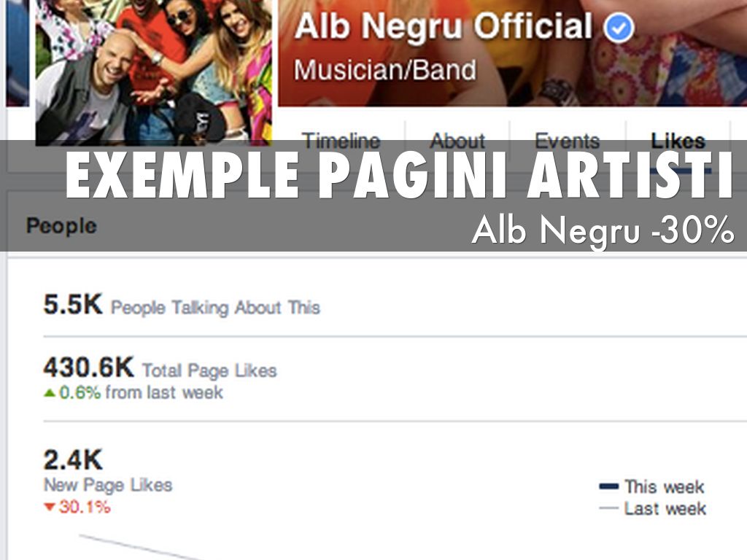747x560 pixels.
Task: Select the Likes tab
Action: pos(678,141)
